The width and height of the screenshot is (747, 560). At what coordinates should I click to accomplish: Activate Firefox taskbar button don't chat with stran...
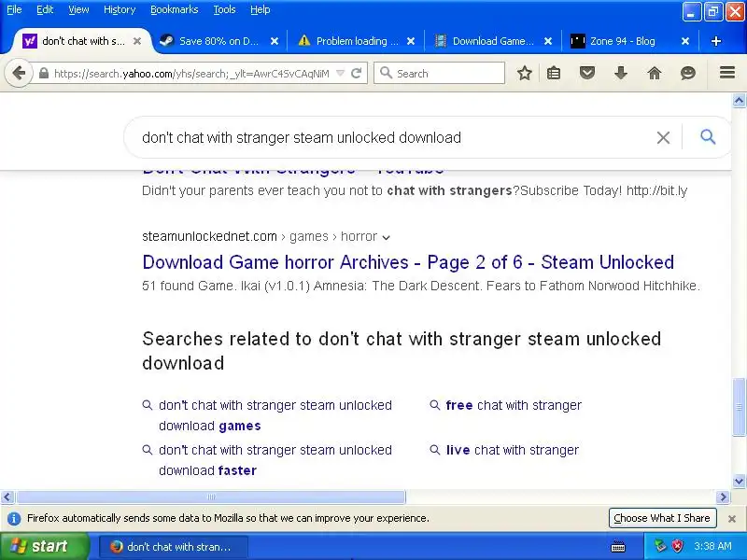174,547
